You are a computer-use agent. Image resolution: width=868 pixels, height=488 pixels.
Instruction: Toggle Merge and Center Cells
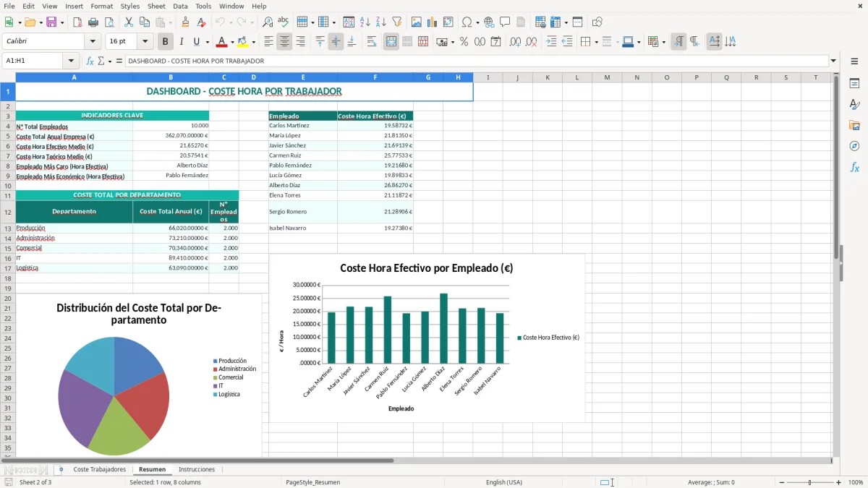click(x=391, y=42)
